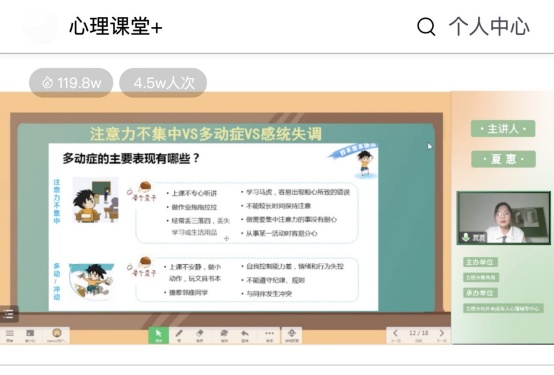Click the window layout icon beside menu

tap(30, 335)
